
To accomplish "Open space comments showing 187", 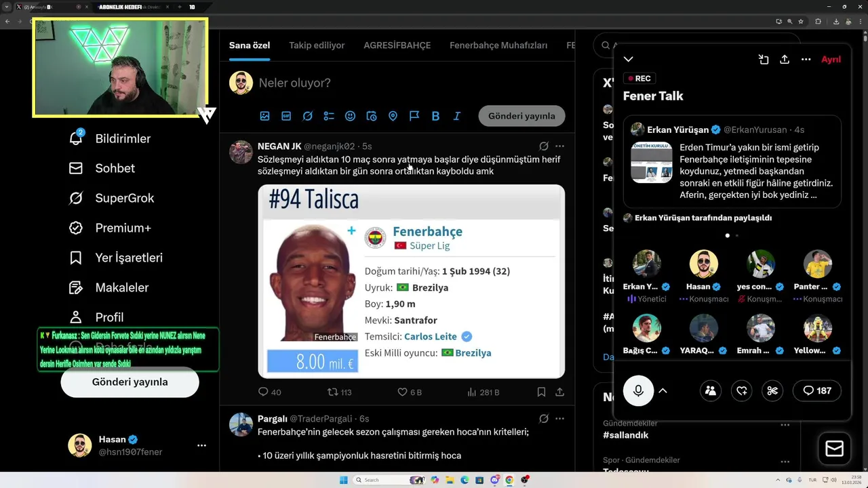I will tap(816, 390).
